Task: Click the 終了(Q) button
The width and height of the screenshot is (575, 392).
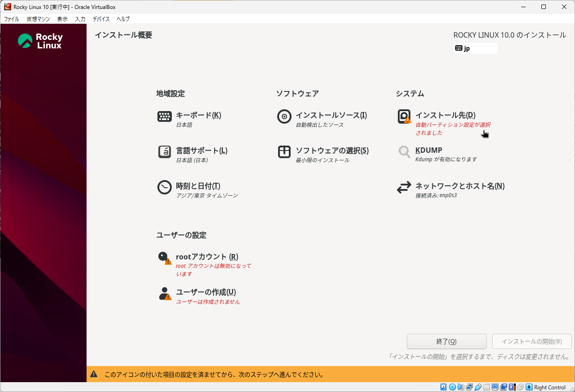Action: pos(446,341)
